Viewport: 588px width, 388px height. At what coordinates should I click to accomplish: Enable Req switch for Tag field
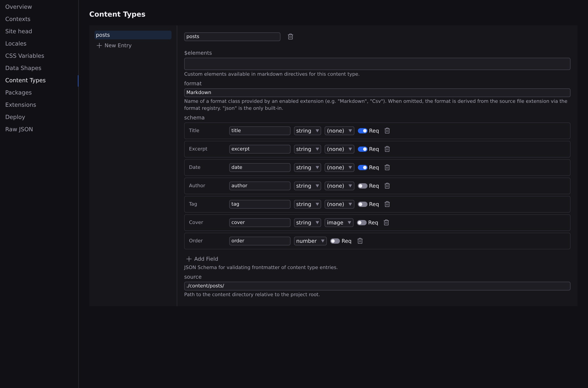point(362,204)
